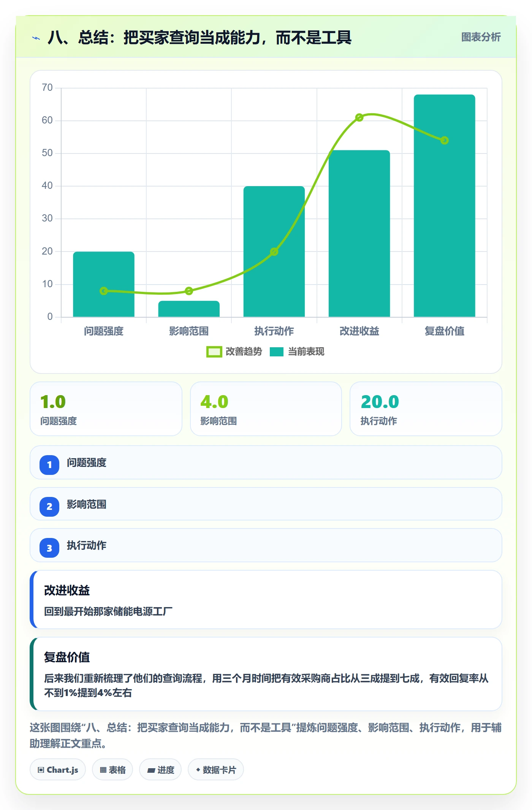This screenshot has height=810, width=532.
Task: Click the 进度 tag
Action: click(x=160, y=770)
